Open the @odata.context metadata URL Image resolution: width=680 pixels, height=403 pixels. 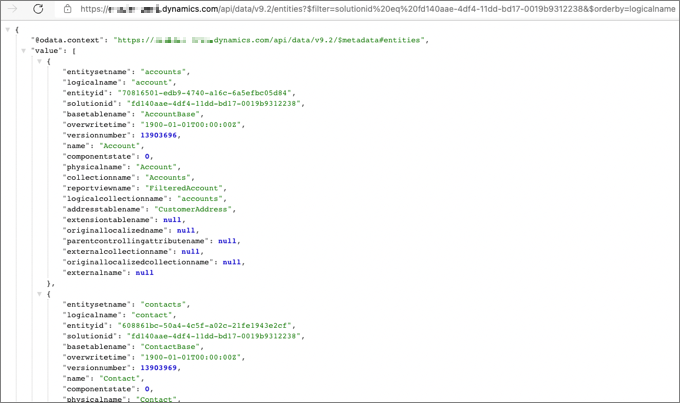pyautogui.click(x=270, y=39)
